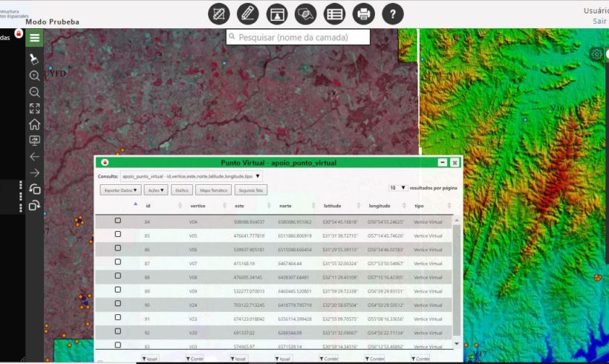The height and width of the screenshot is (364, 609).
Task: Click the Mapa Temático button
Action: (x=213, y=190)
